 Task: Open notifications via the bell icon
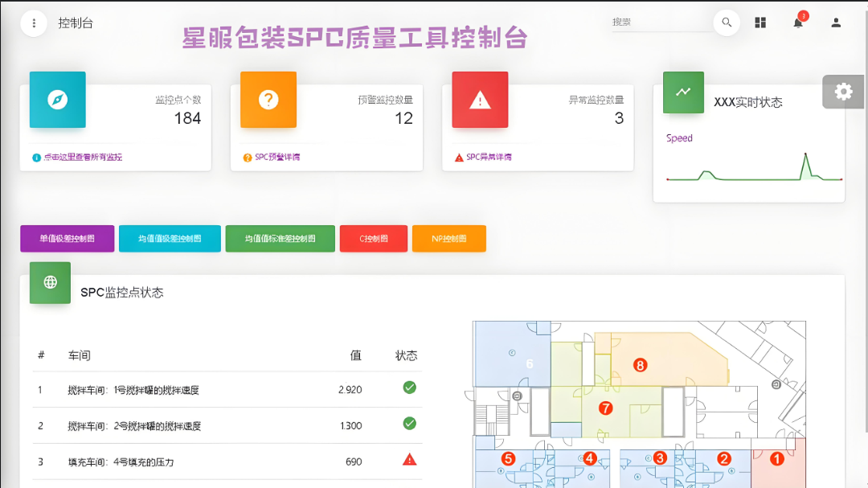tap(797, 23)
